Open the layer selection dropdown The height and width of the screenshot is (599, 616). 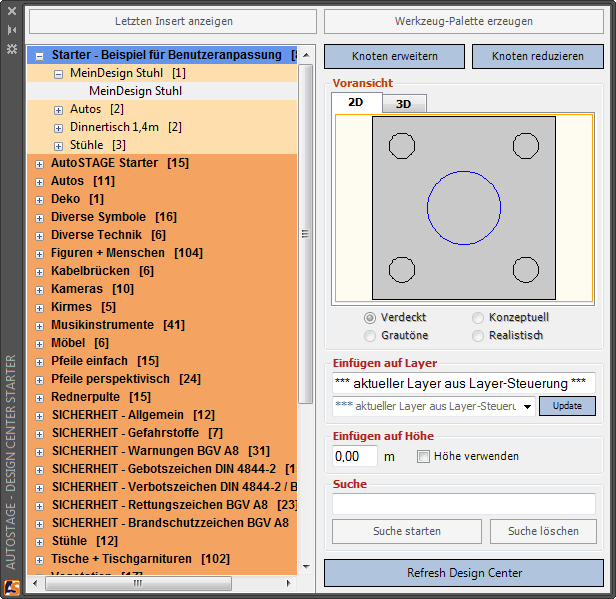coord(525,406)
